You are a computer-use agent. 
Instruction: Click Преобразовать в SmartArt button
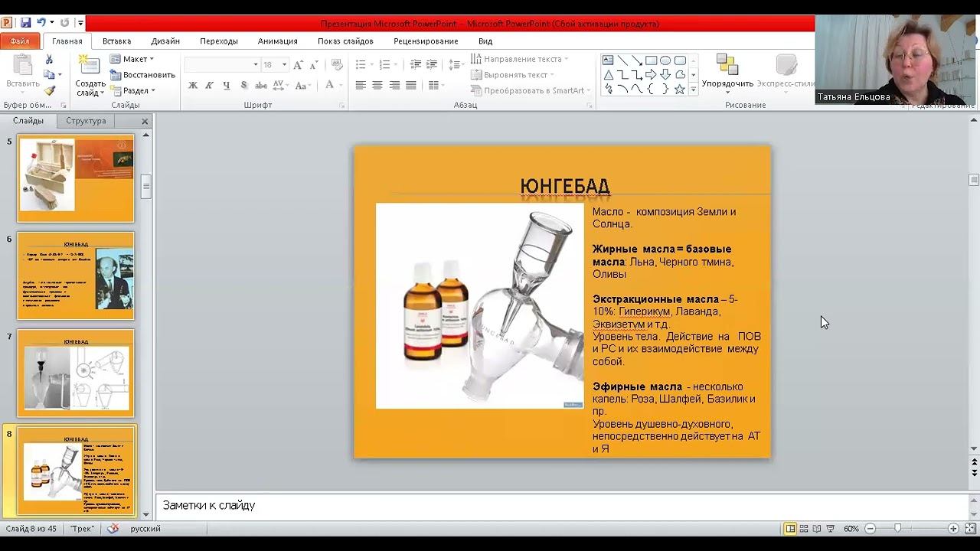click(x=530, y=90)
